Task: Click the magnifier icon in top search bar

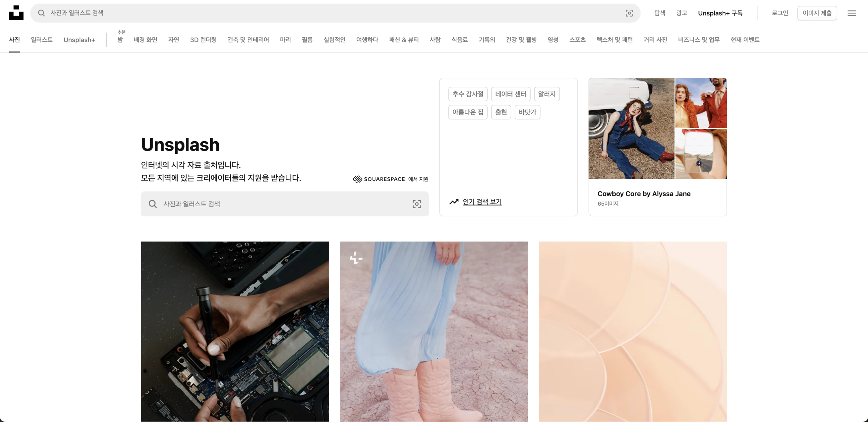Action: 42,13
